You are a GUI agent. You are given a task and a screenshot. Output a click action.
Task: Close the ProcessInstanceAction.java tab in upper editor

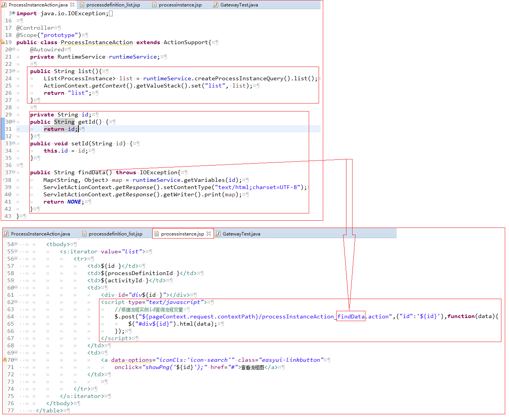pos(72,5)
